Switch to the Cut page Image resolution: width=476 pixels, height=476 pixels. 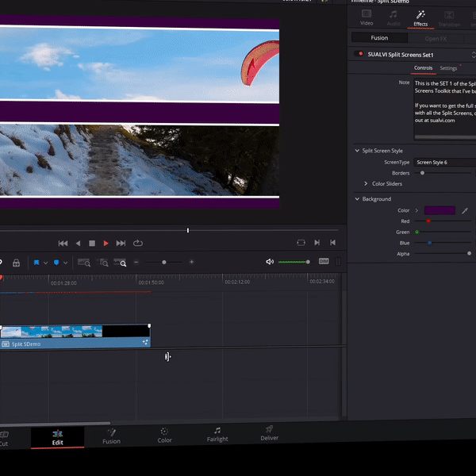point(4,439)
